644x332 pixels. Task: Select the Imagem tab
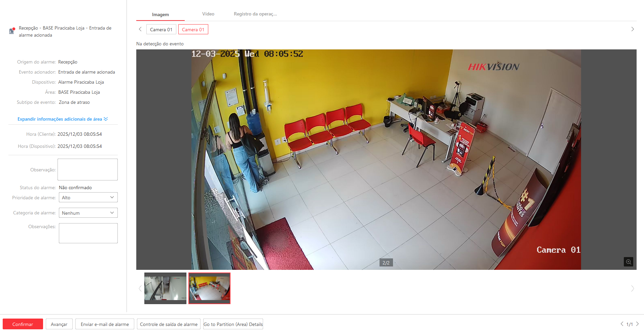(160, 14)
